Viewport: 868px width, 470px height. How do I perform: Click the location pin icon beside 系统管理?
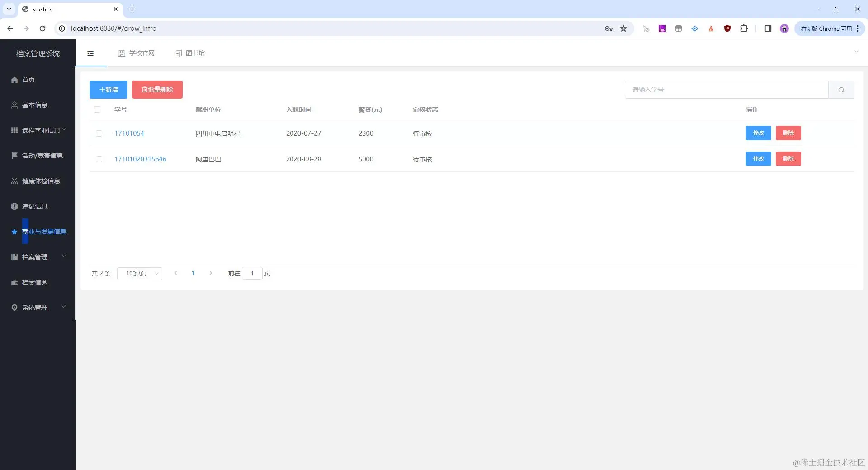point(14,308)
